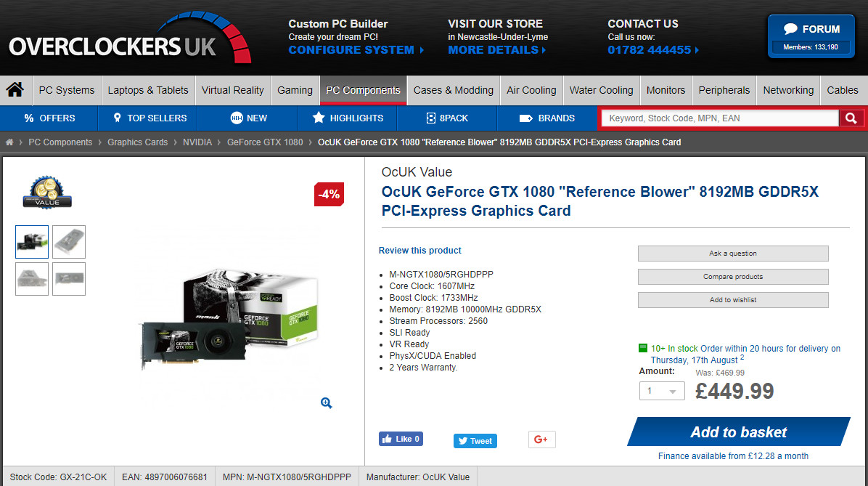This screenshot has height=486, width=868.
Task: Click the 2 Years Warranty spec
Action: pyautogui.click(x=423, y=368)
